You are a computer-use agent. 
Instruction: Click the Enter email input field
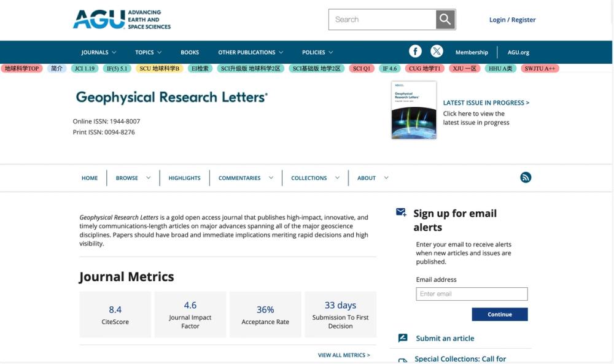click(472, 294)
